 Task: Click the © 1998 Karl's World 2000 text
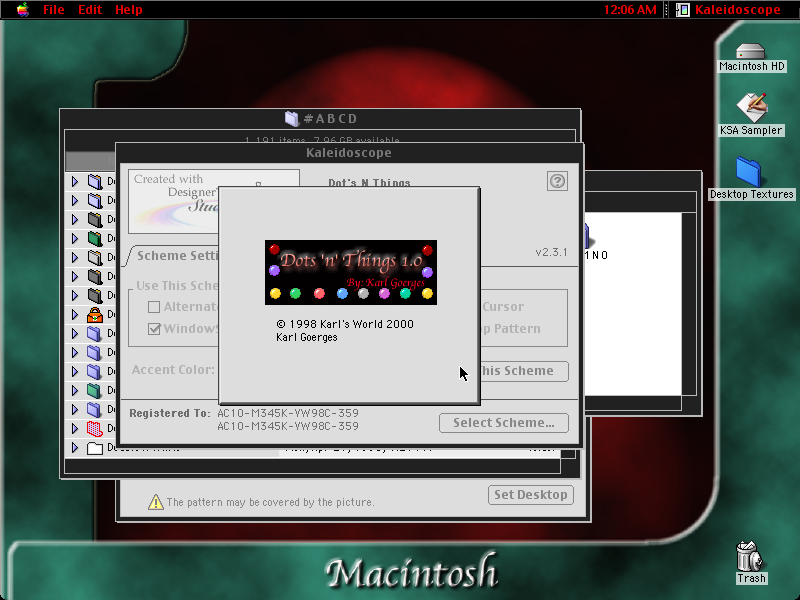point(345,324)
